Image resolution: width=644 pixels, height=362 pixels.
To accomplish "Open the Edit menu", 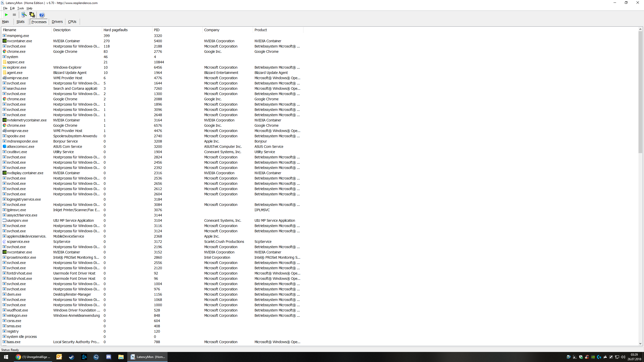I will click(x=12, y=8).
